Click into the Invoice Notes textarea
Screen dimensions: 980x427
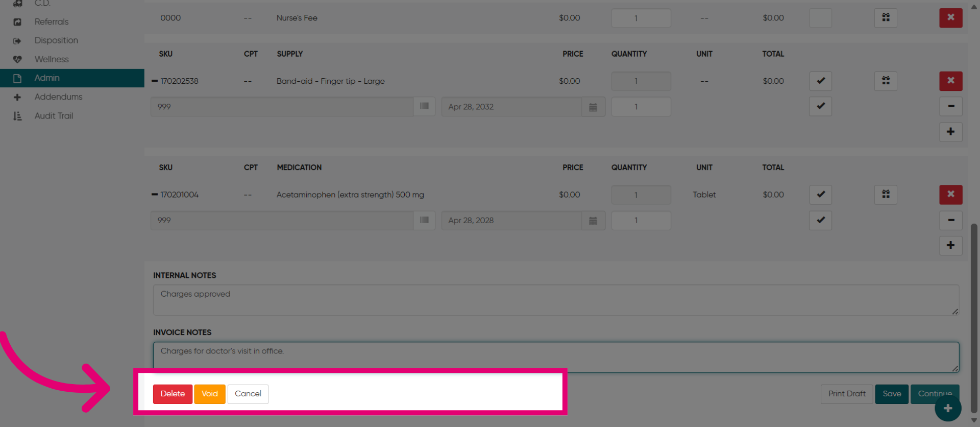[x=556, y=357]
